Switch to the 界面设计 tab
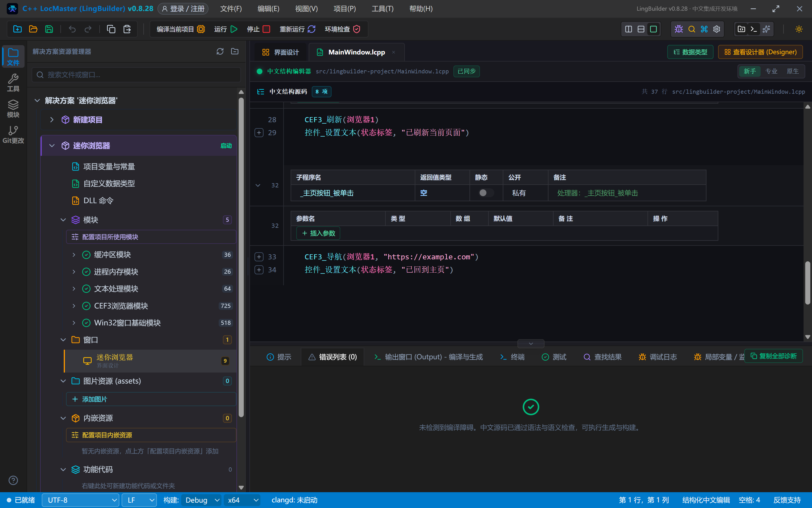This screenshot has width=812, height=508. point(280,52)
